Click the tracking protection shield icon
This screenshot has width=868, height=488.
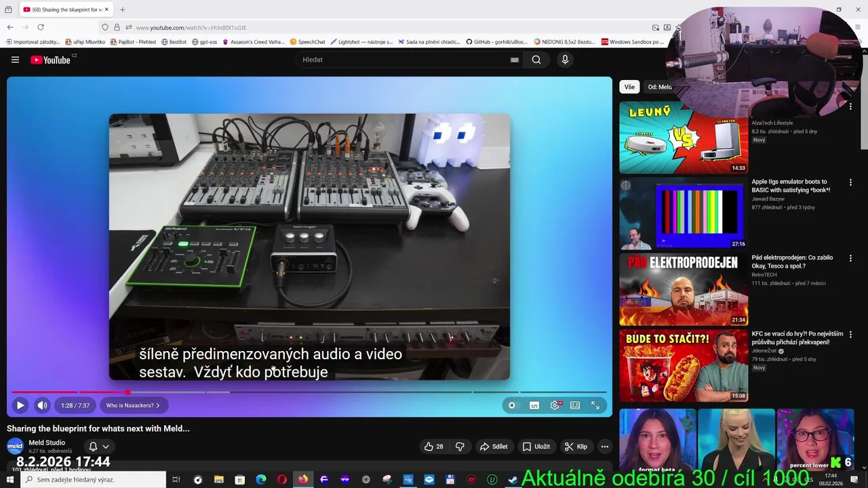104,27
